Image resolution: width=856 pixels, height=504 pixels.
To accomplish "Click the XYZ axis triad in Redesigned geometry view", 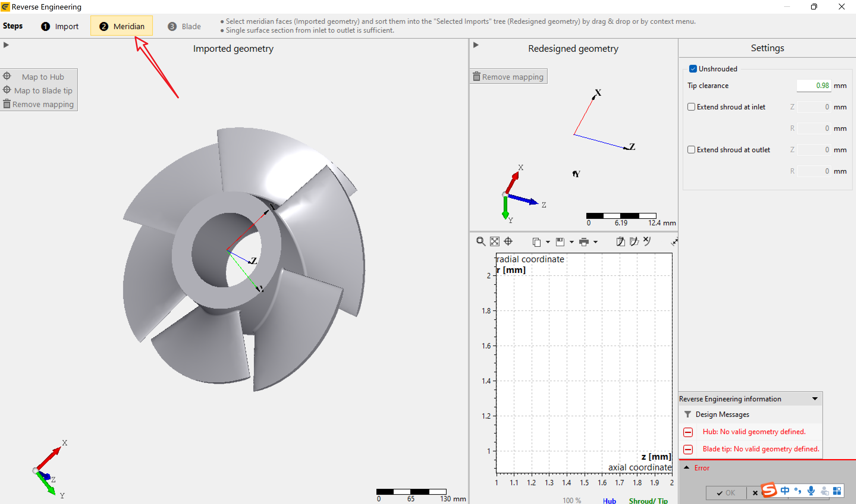I will point(524,194).
